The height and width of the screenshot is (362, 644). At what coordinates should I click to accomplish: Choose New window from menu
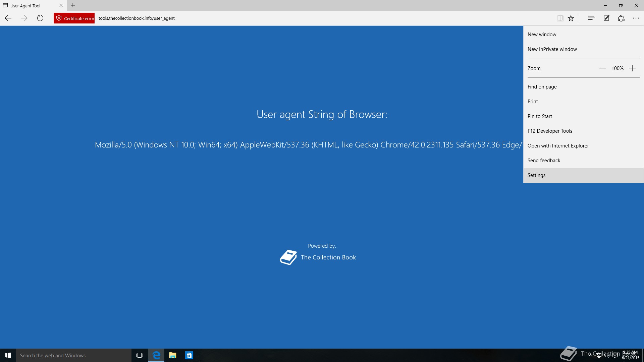(x=583, y=35)
